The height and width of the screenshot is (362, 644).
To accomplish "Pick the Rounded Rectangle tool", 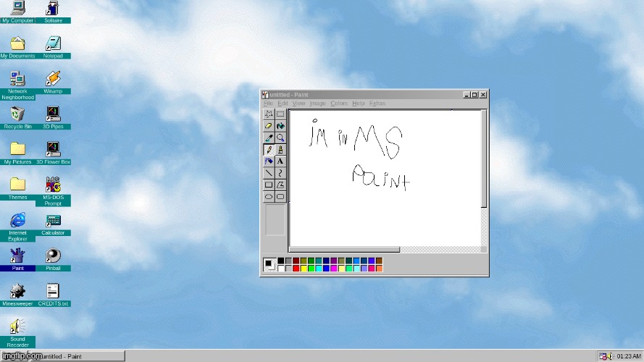I will 280,197.
